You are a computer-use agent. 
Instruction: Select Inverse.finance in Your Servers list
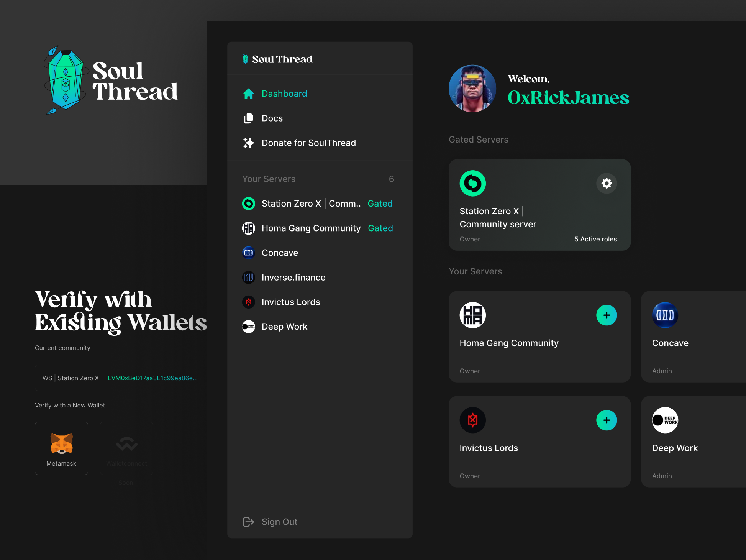pos(293,277)
